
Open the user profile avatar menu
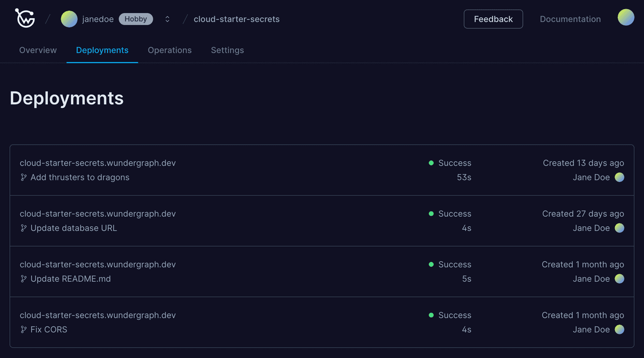626,18
